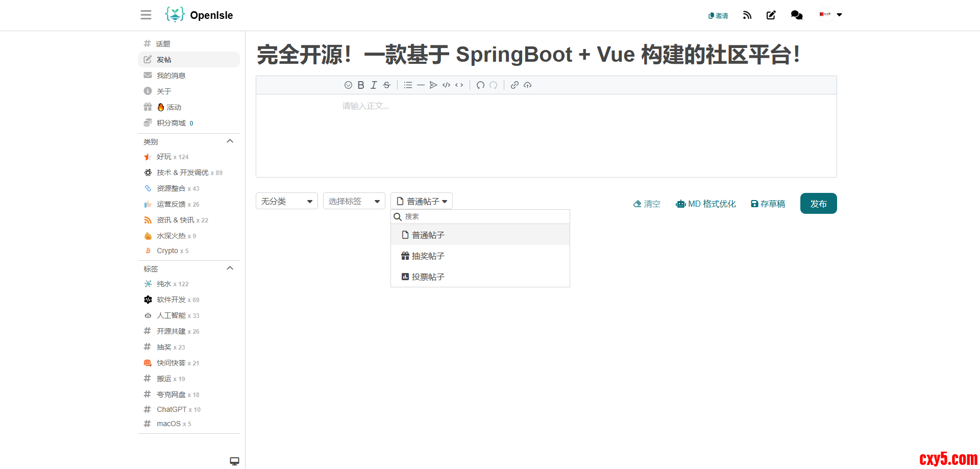Insert unordered list from editor toolbar

(x=408, y=85)
